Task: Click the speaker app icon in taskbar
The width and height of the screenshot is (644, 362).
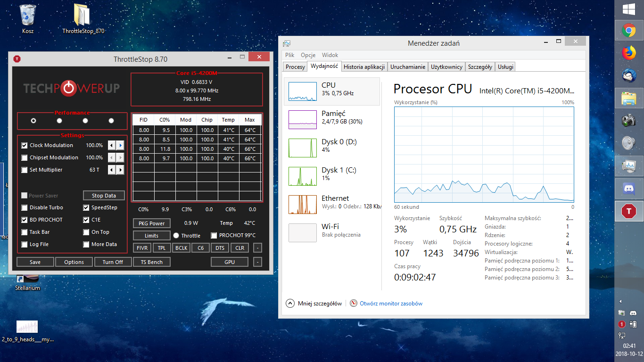Action: [628, 143]
